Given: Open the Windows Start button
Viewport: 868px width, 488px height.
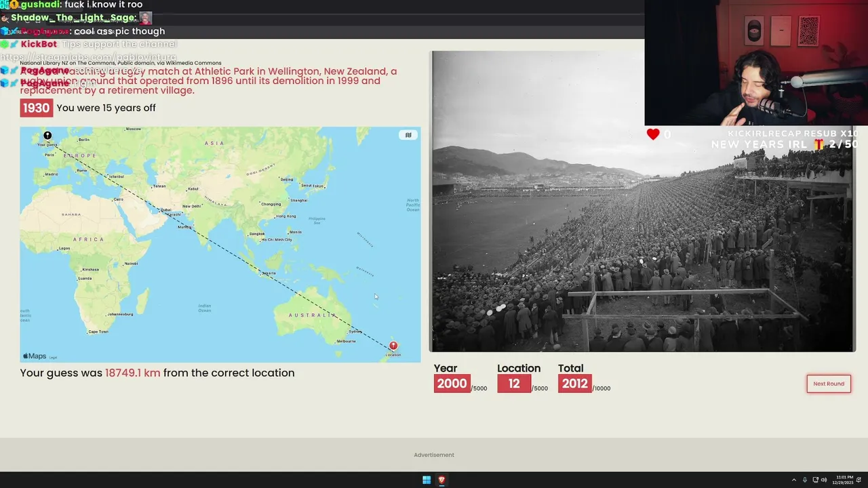Looking at the screenshot, I should 427,480.
